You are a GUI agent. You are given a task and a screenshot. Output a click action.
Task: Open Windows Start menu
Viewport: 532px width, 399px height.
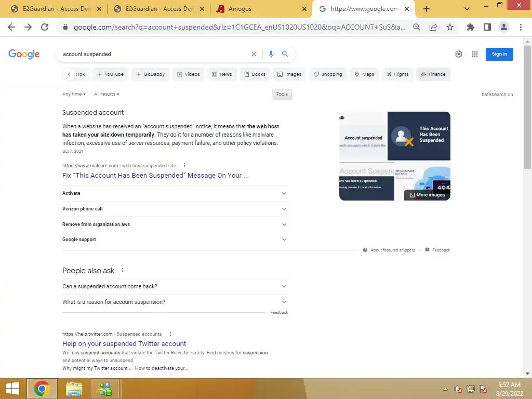[12, 389]
